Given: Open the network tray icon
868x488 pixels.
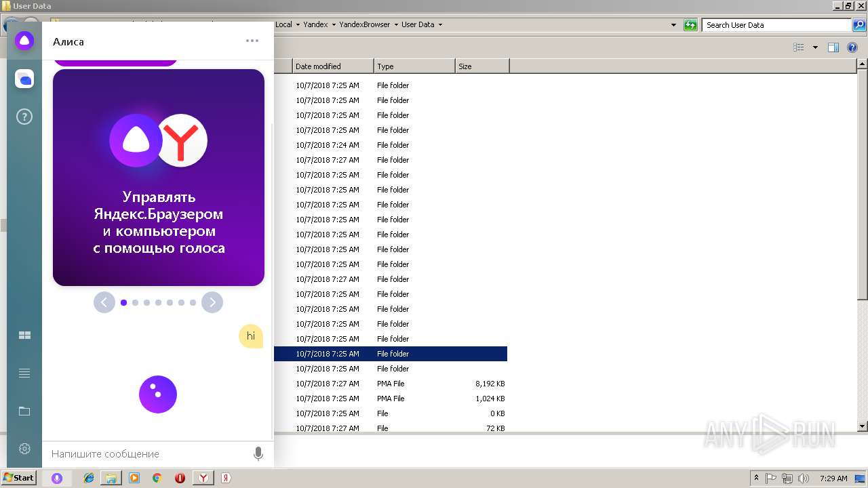Looking at the screenshot, I should click(787, 478).
